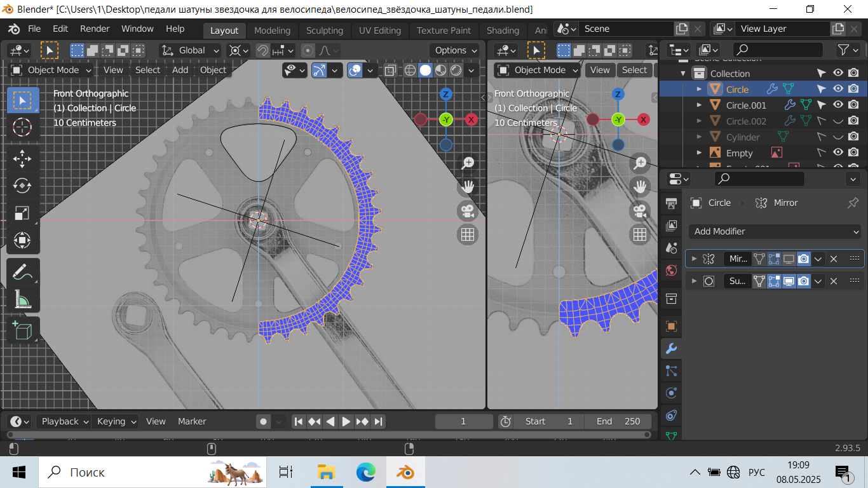The height and width of the screenshot is (488, 868).
Task: Open the Object Mode dropdown in left viewport
Action: (52, 70)
